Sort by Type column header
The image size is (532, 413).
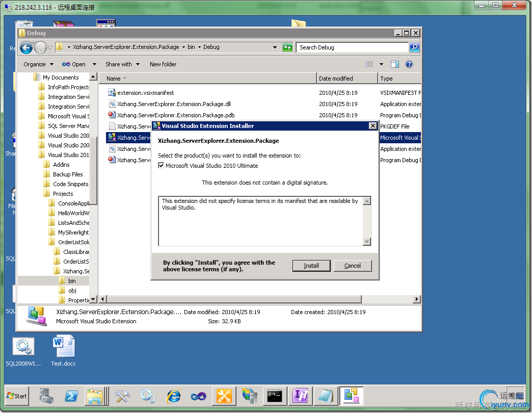(x=400, y=79)
